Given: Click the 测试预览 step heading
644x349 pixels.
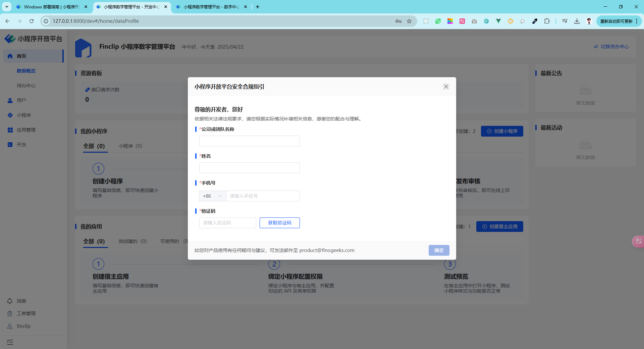Looking at the screenshot, I should 456,277.
